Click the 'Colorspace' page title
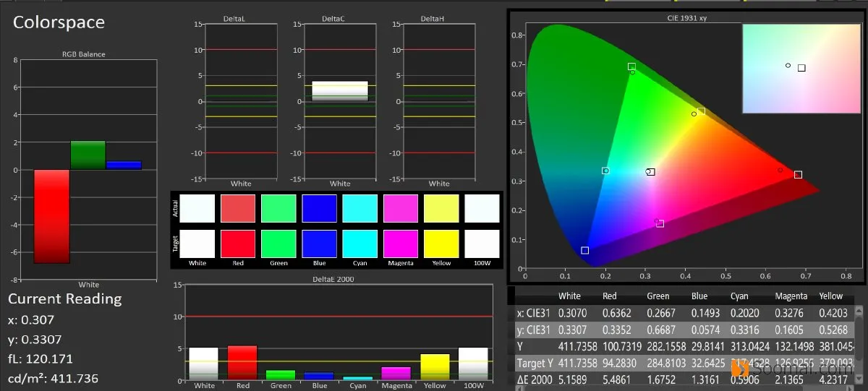868x391 pixels. 59,22
